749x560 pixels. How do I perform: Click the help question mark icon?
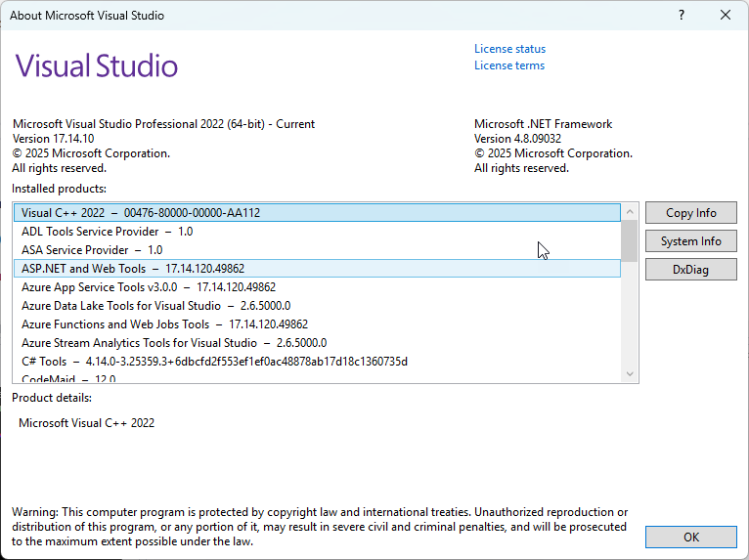pyautogui.click(x=682, y=16)
